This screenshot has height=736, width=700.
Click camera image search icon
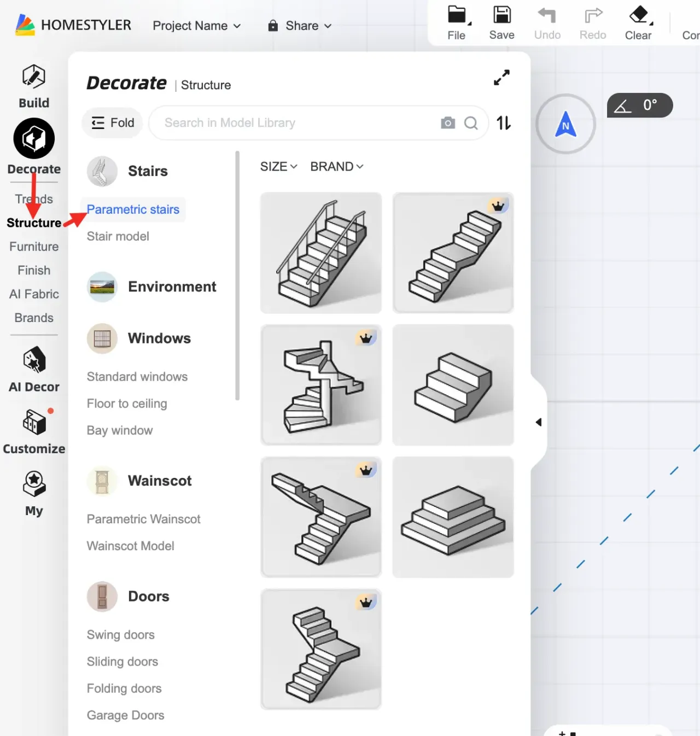(448, 123)
